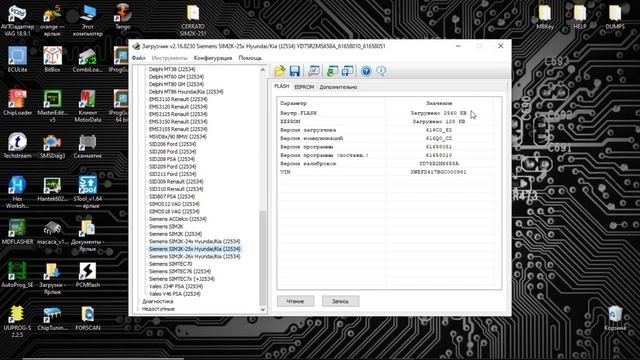
Task: Open the Корзина recycle bin
Action: point(615,318)
